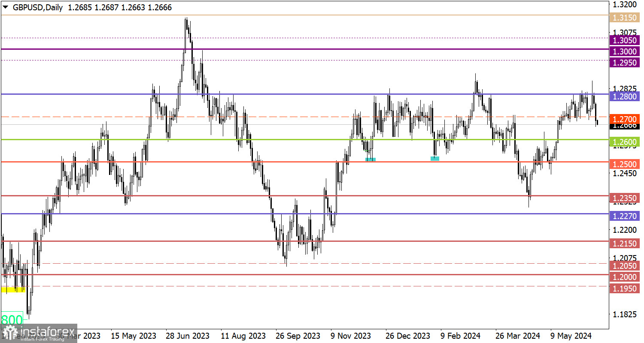Select the orange 1.2700 level label

click(625, 118)
